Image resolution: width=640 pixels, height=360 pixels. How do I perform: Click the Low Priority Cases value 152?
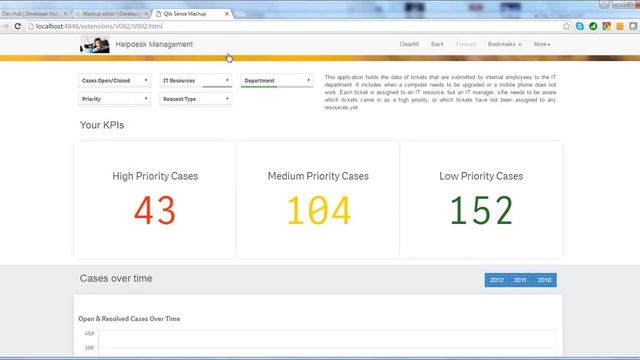[481, 211]
